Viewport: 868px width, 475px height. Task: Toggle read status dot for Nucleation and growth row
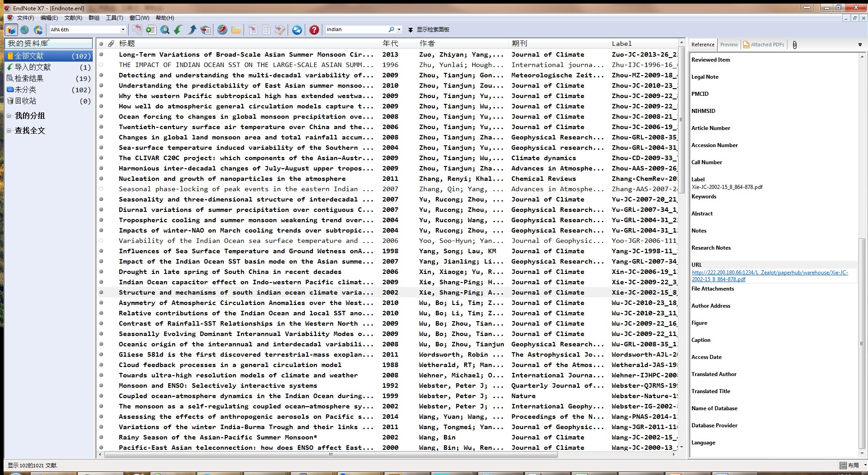(101, 179)
